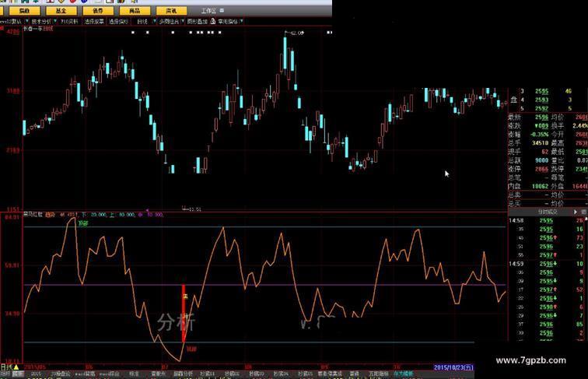588x379 pixels.
Task: Click the 盘 label in the order book
Action: pos(513,100)
